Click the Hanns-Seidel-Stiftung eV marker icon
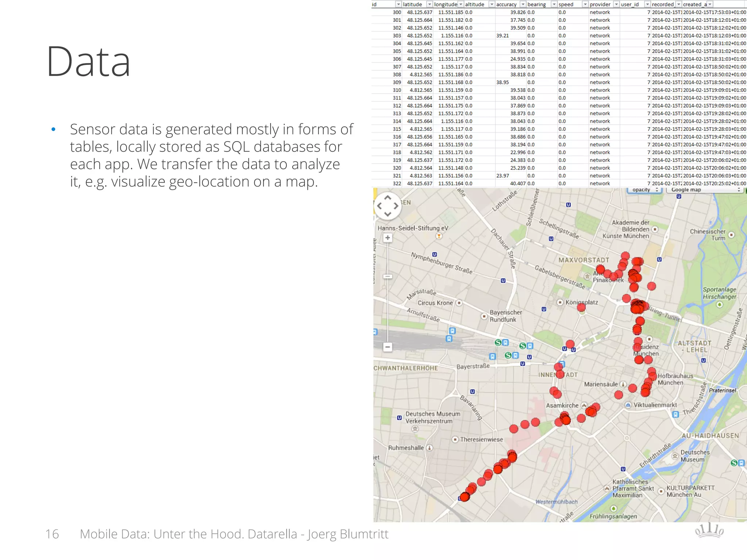Image resolution: width=747 pixels, height=560 pixels. pos(439,236)
